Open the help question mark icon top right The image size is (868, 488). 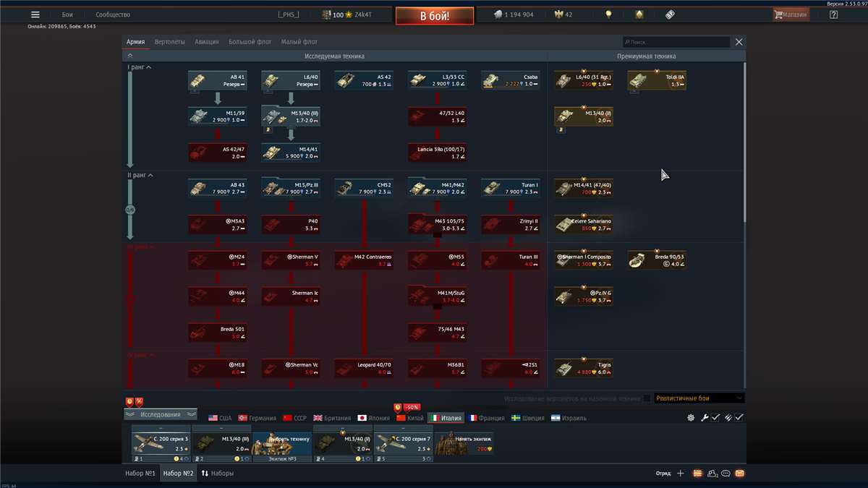click(x=833, y=14)
